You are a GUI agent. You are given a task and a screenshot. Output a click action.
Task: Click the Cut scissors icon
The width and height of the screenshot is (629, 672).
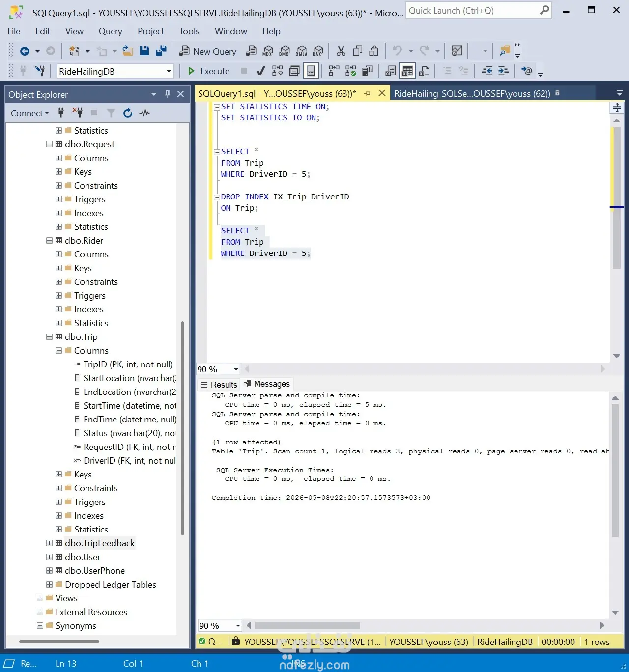coord(341,51)
